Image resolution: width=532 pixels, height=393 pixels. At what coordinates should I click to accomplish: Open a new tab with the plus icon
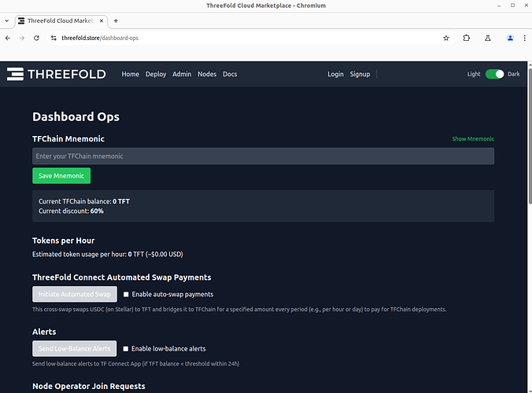point(116,20)
